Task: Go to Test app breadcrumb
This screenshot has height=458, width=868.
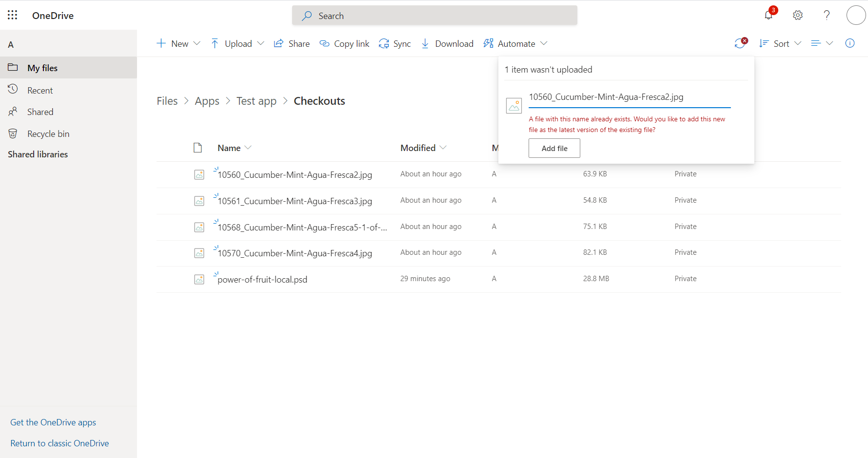Action: tap(256, 101)
